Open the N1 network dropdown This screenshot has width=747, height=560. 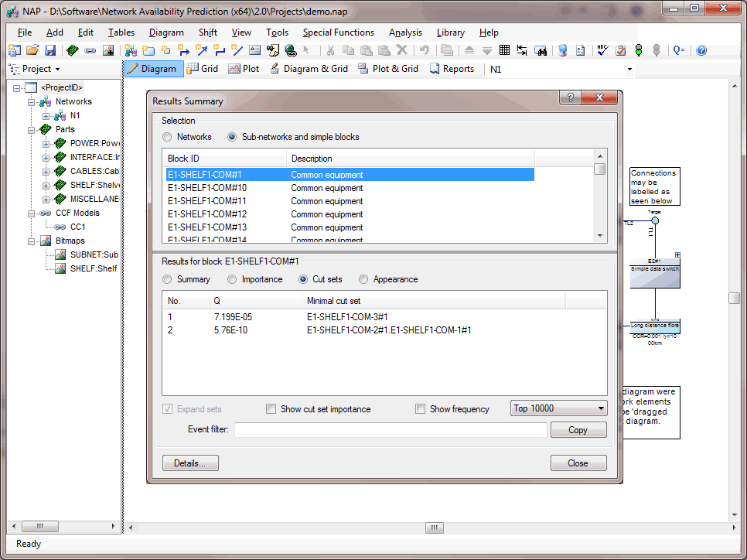pos(629,69)
